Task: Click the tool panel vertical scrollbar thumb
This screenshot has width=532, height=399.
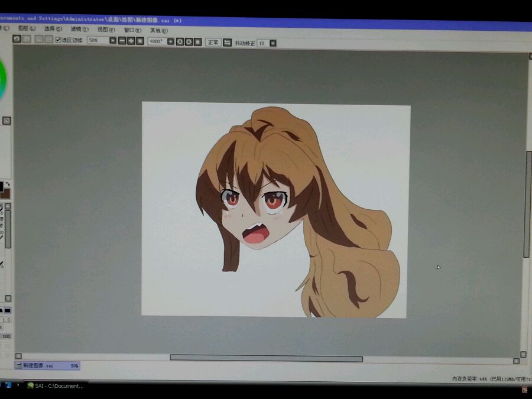Action: 8,229
